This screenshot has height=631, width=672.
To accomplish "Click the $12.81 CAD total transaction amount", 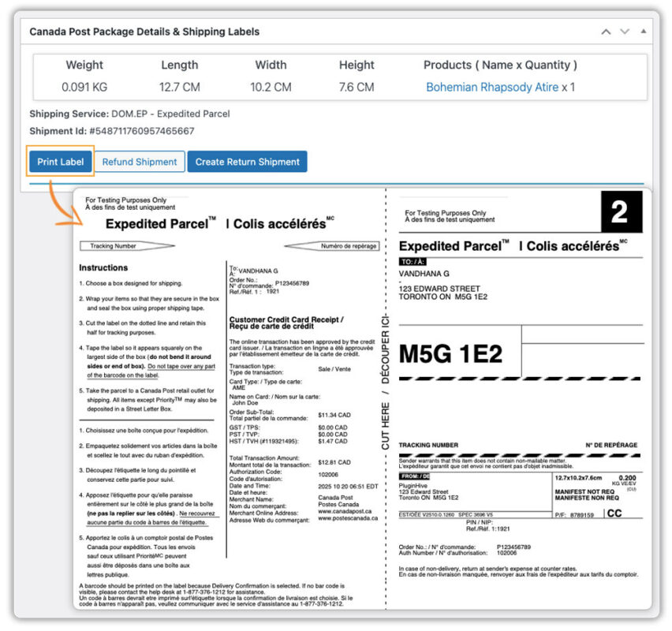I will (x=334, y=462).
